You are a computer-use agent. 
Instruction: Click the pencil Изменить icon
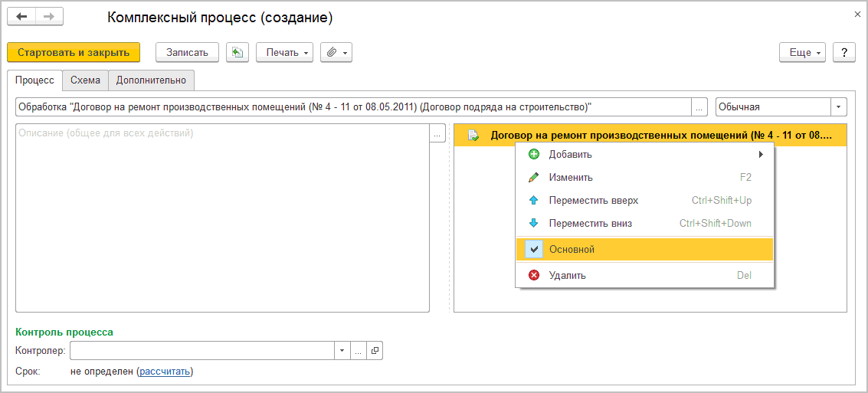(534, 178)
